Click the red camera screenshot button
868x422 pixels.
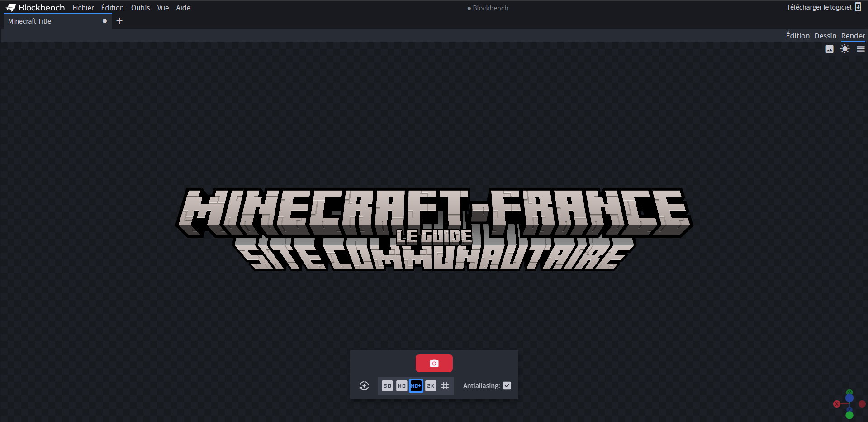pyautogui.click(x=434, y=363)
